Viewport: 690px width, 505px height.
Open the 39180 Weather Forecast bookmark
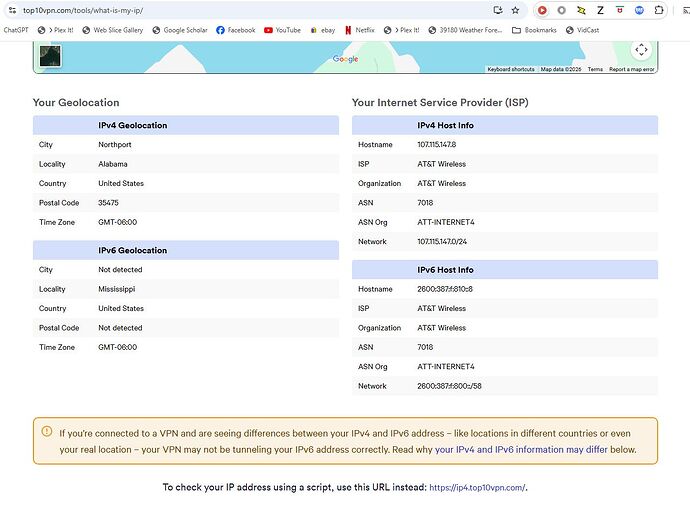[x=465, y=30]
